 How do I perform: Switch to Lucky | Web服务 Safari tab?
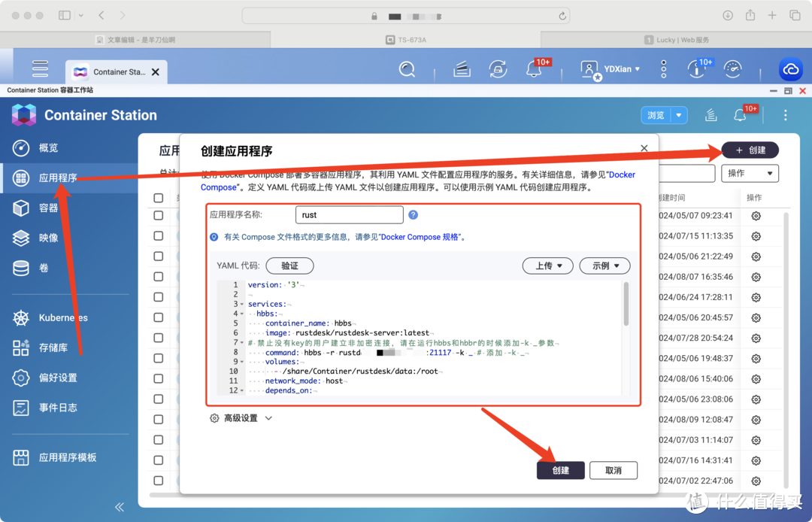tap(677, 40)
